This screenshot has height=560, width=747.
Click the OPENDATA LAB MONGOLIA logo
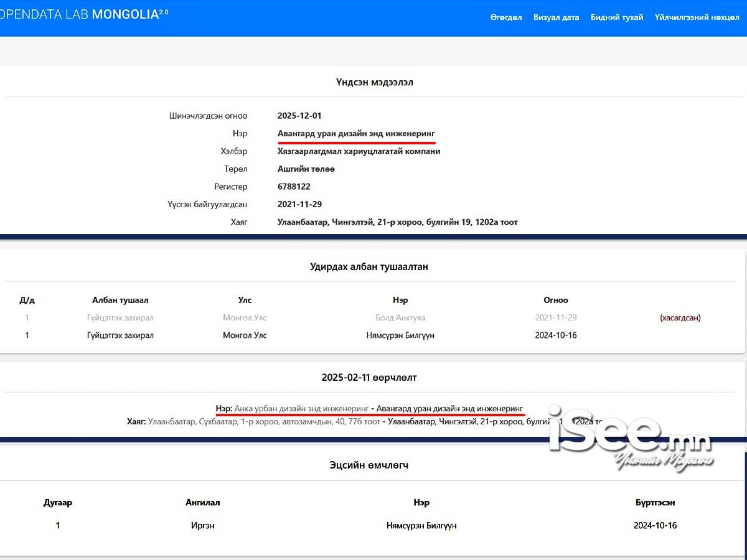point(84,15)
